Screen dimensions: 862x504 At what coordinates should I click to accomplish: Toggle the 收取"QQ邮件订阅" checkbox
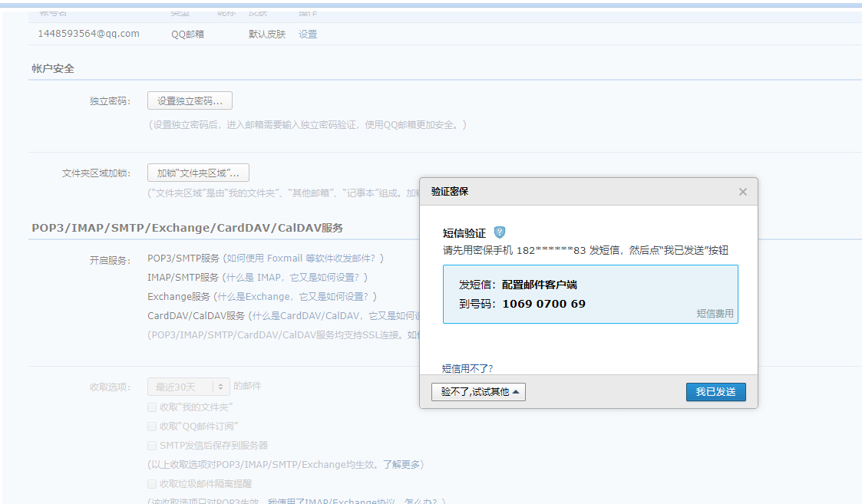pyautogui.click(x=152, y=426)
